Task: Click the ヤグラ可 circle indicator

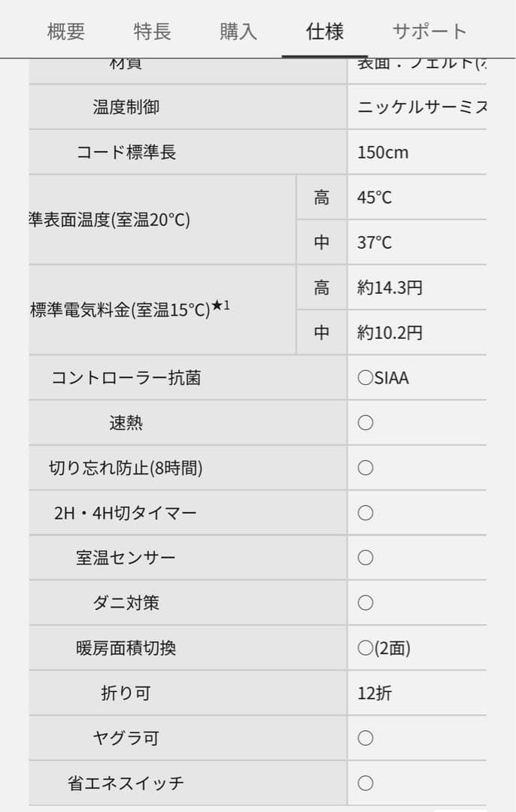Action: click(x=366, y=738)
